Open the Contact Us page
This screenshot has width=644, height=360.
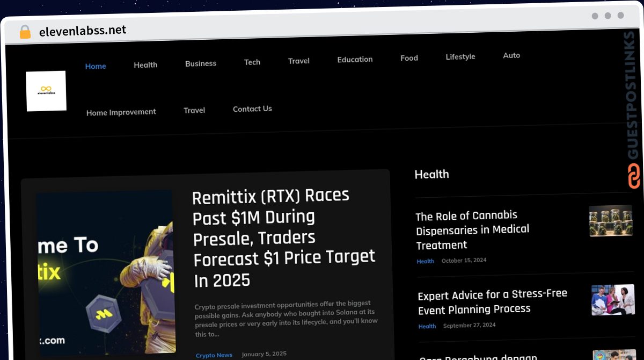click(x=252, y=109)
